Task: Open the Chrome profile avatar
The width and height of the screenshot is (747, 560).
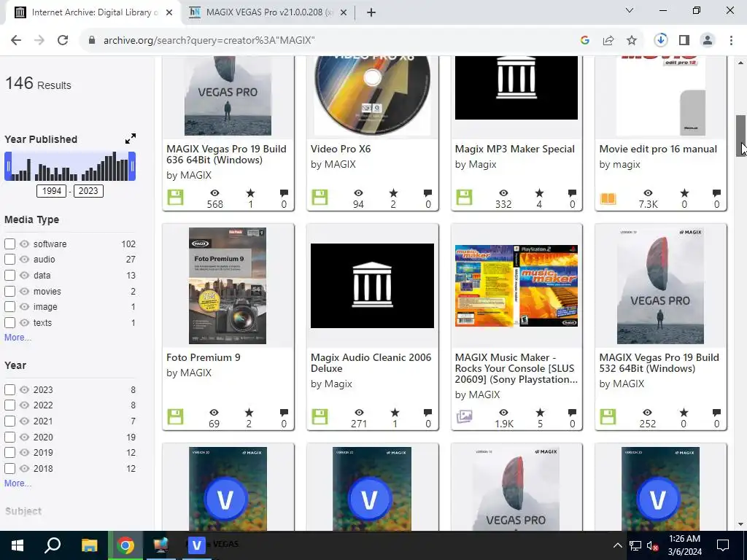Action: click(x=708, y=41)
